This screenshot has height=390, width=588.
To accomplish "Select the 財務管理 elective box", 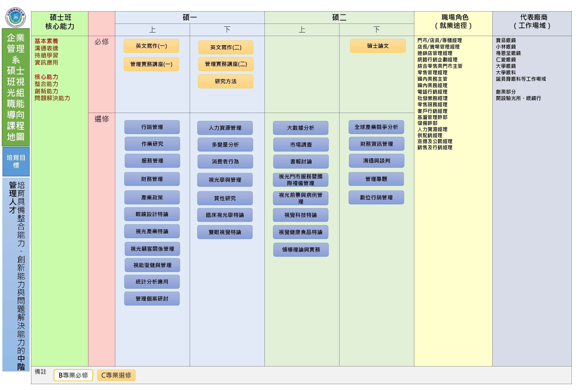I will tap(152, 179).
